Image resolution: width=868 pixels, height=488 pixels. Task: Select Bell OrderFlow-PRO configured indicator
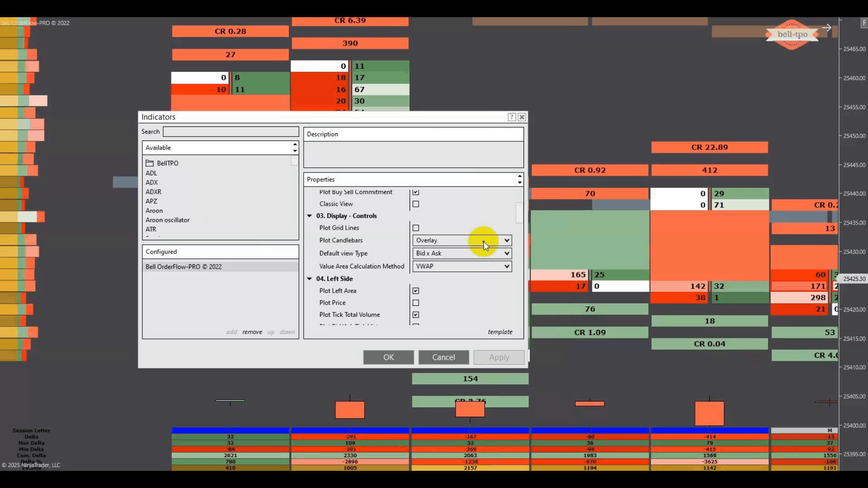point(184,267)
